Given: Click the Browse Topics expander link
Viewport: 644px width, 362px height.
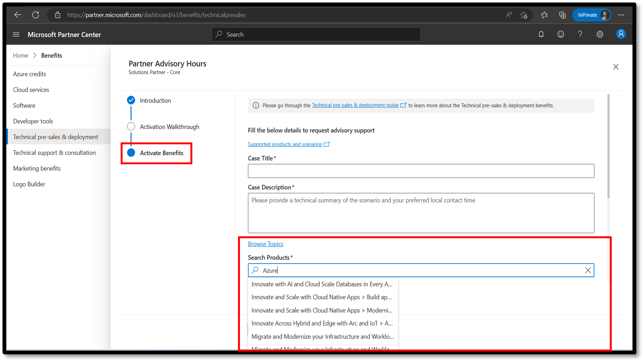Looking at the screenshot, I should pyautogui.click(x=265, y=244).
